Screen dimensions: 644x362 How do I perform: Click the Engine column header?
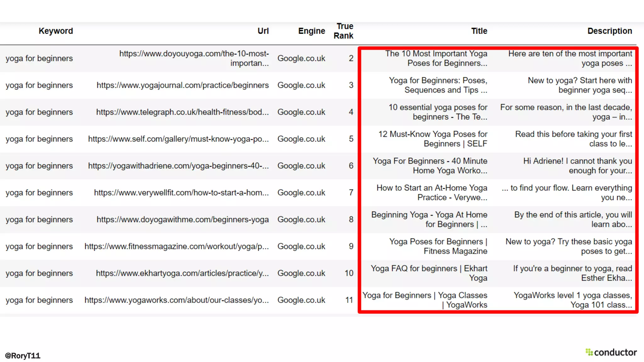click(x=311, y=31)
